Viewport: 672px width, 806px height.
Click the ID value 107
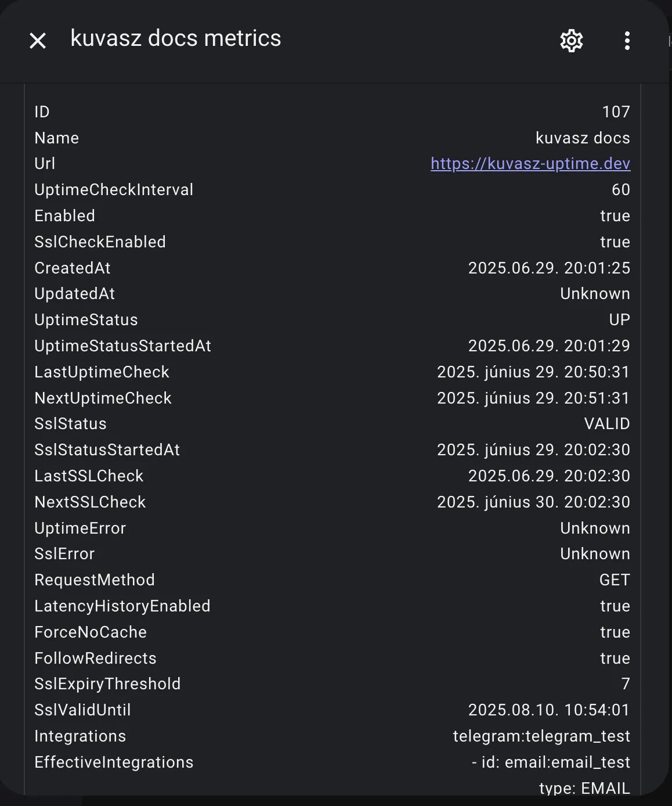[616, 111]
